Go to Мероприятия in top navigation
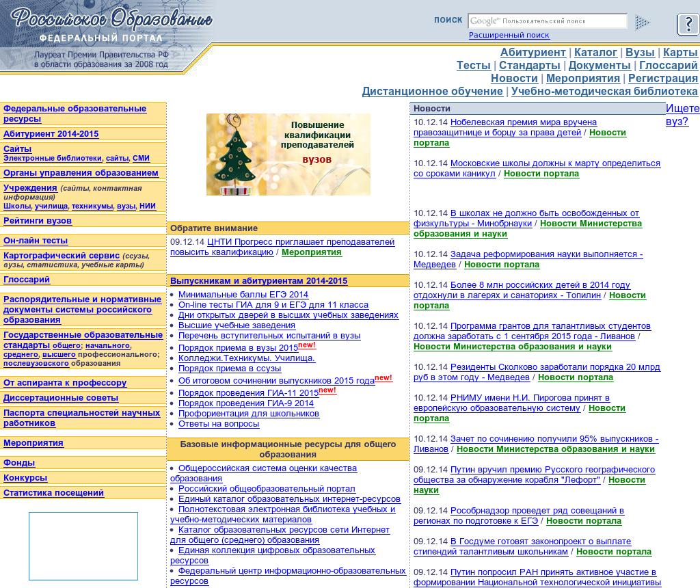 (583, 78)
